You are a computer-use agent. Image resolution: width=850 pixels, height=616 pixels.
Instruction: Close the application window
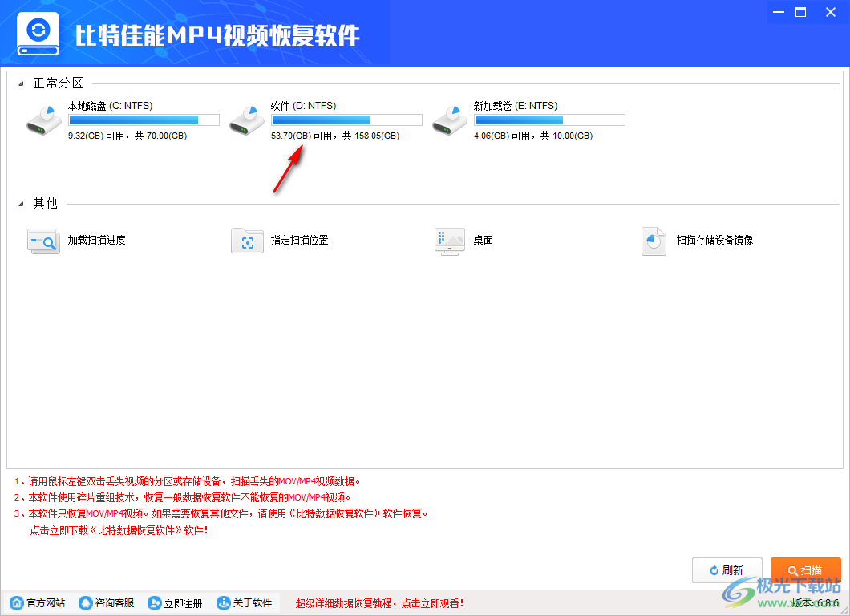click(x=831, y=12)
